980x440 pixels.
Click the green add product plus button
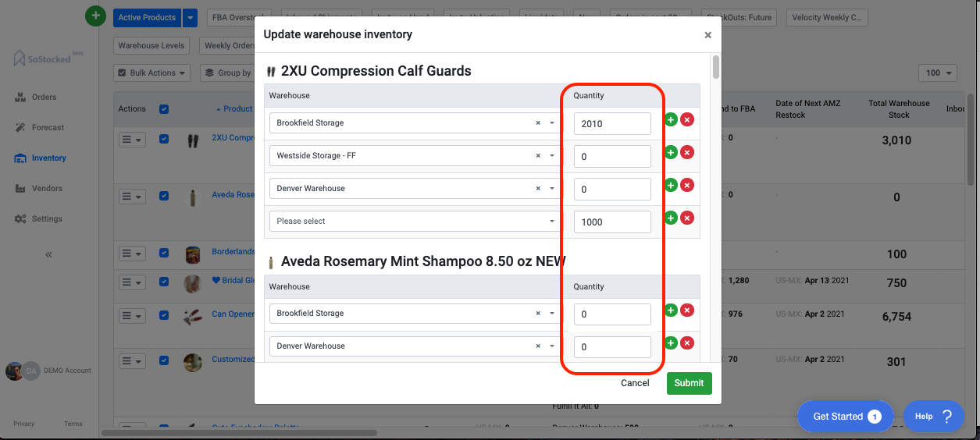coord(95,15)
